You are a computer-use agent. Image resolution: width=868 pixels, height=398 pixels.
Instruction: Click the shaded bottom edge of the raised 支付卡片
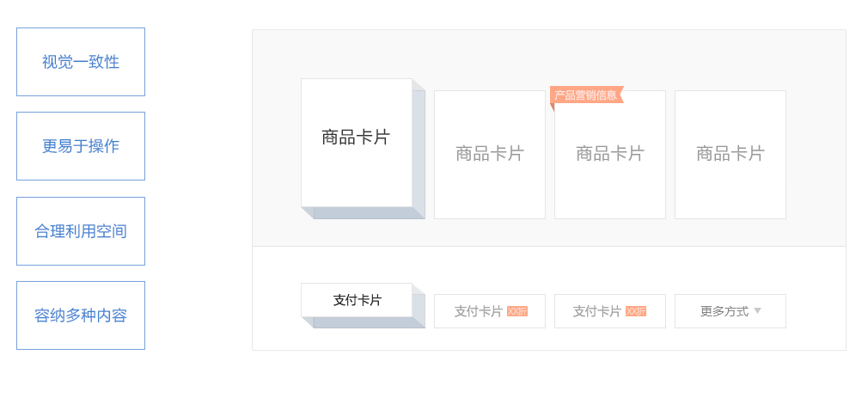[x=364, y=322]
